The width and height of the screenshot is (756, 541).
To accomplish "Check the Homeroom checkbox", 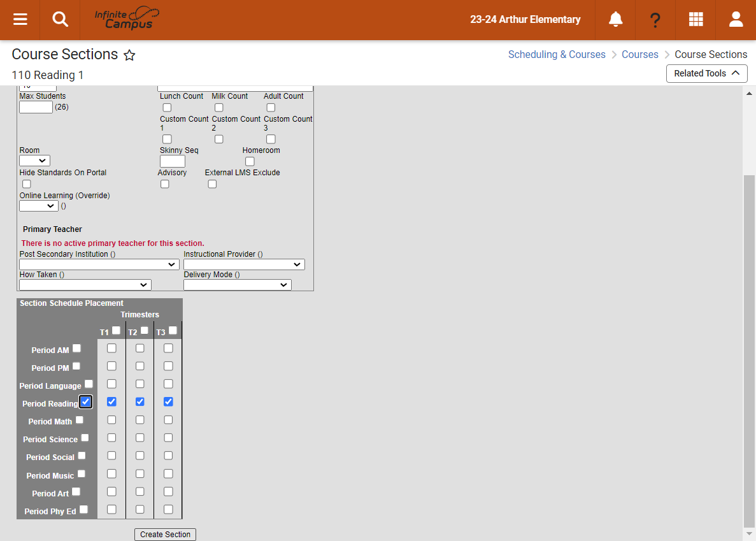I will tap(250, 161).
